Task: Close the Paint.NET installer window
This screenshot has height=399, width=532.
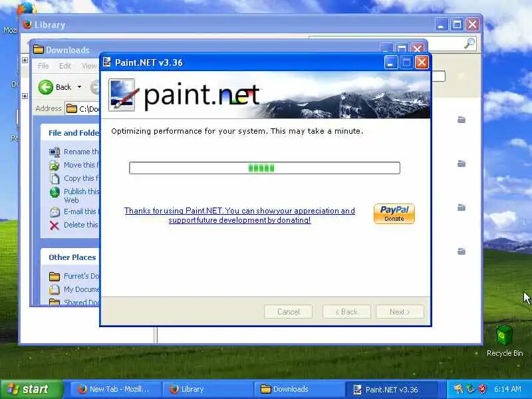Action: click(x=422, y=63)
